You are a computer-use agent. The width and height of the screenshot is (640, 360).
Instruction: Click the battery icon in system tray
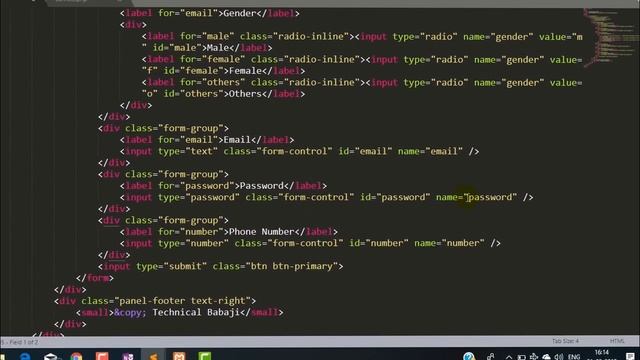click(x=521, y=357)
